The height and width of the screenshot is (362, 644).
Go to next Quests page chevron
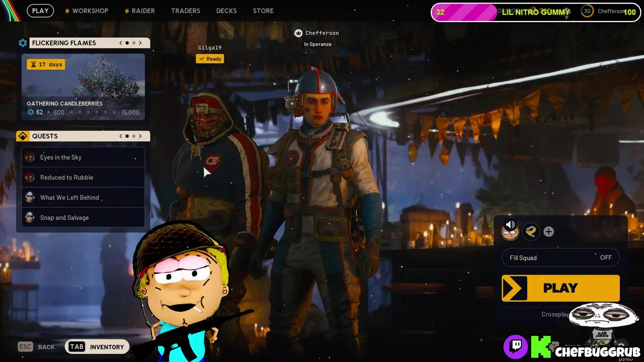tap(140, 136)
